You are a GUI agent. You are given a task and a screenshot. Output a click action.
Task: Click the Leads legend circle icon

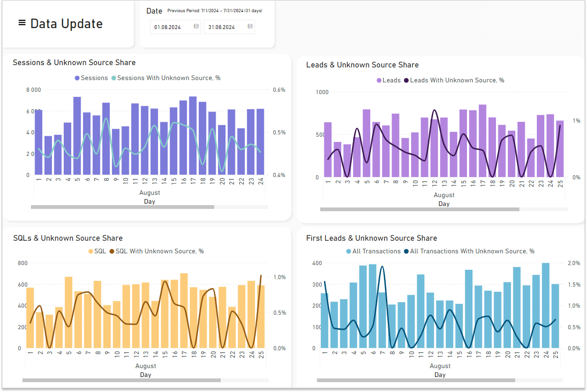coord(379,80)
